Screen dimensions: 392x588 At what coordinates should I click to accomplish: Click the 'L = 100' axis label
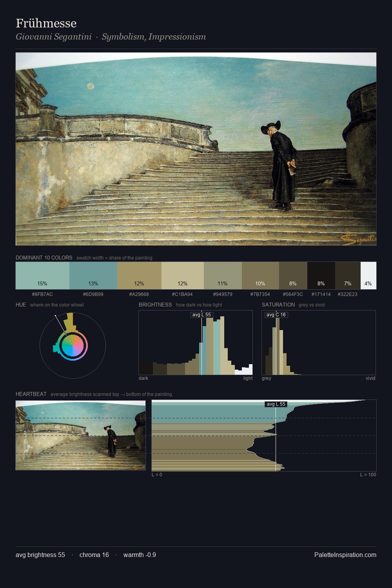pos(368,475)
